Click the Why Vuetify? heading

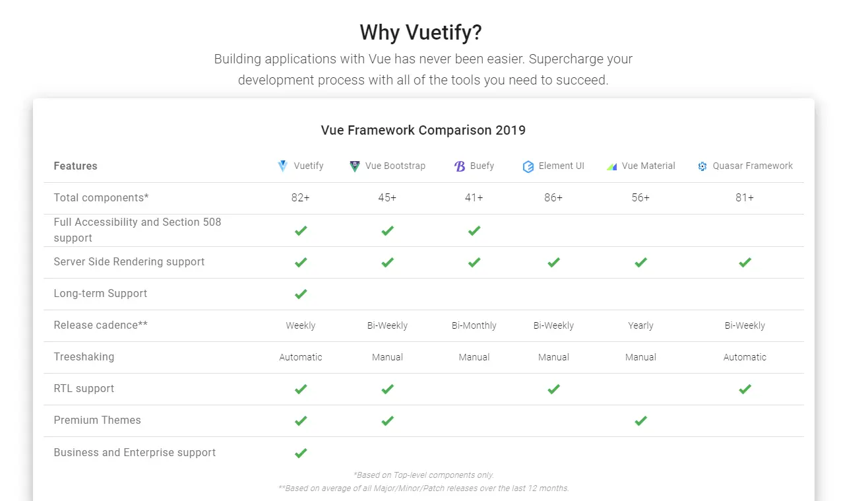(x=422, y=32)
